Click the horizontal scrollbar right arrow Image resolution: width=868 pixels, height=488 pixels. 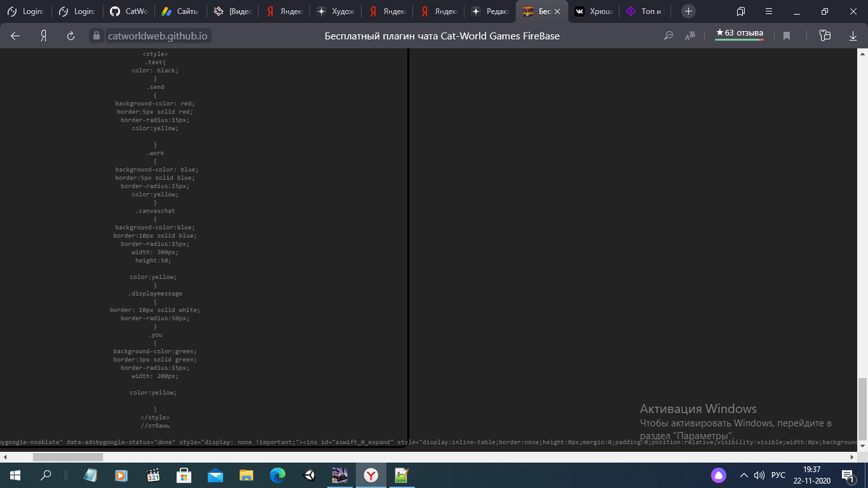click(851, 457)
